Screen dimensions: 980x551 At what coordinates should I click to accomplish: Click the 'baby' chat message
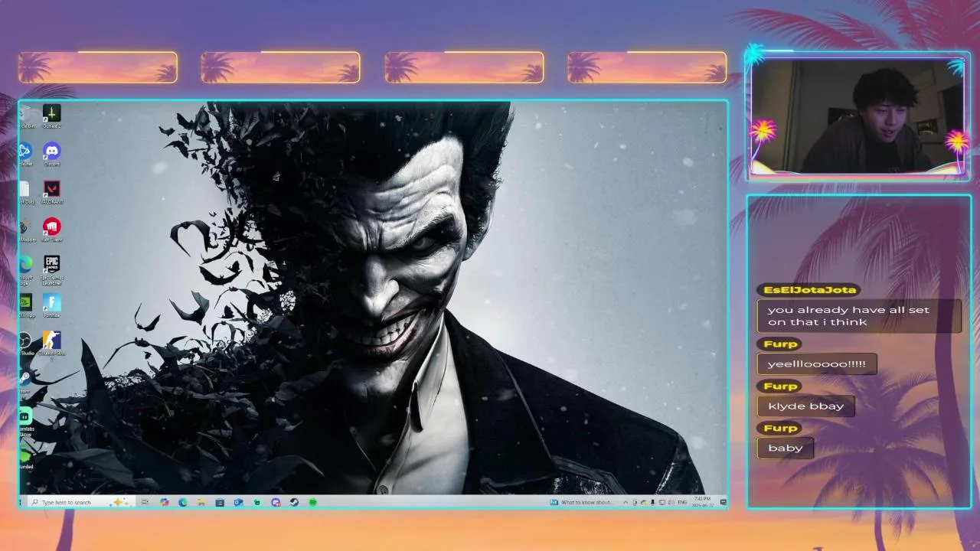coord(786,448)
